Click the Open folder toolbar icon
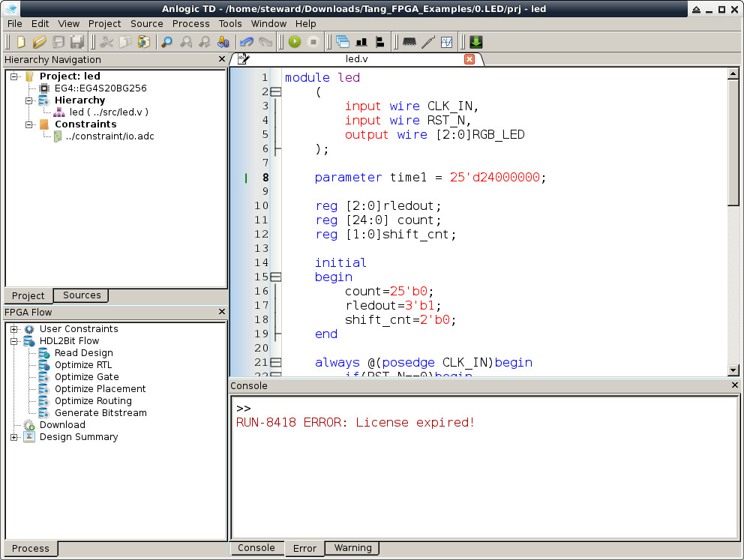The width and height of the screenshot is (744, 560). pos(40,42)
